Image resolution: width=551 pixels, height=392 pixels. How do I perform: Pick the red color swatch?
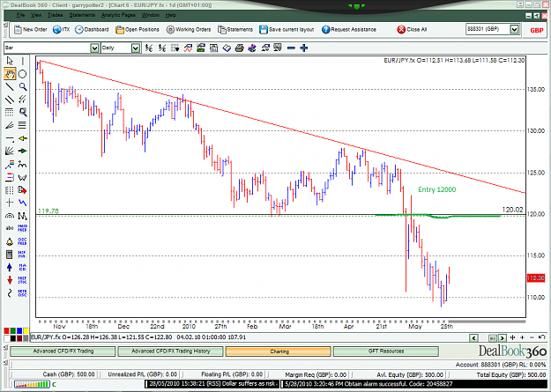(6, 331)
